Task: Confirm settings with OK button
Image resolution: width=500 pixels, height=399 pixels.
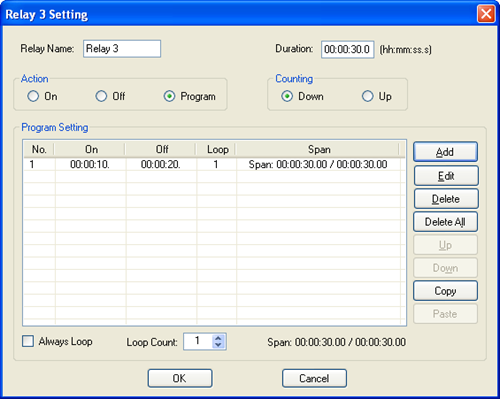Action: click(180, 378)
